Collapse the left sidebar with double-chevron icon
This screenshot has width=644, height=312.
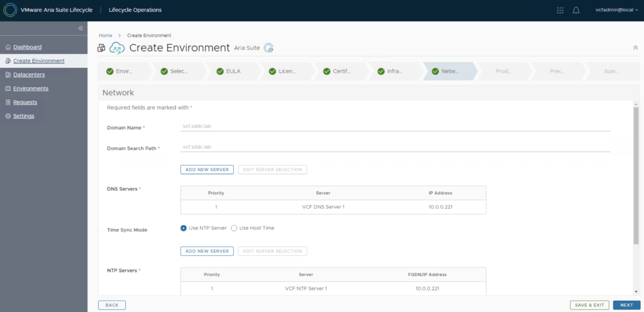80,28
